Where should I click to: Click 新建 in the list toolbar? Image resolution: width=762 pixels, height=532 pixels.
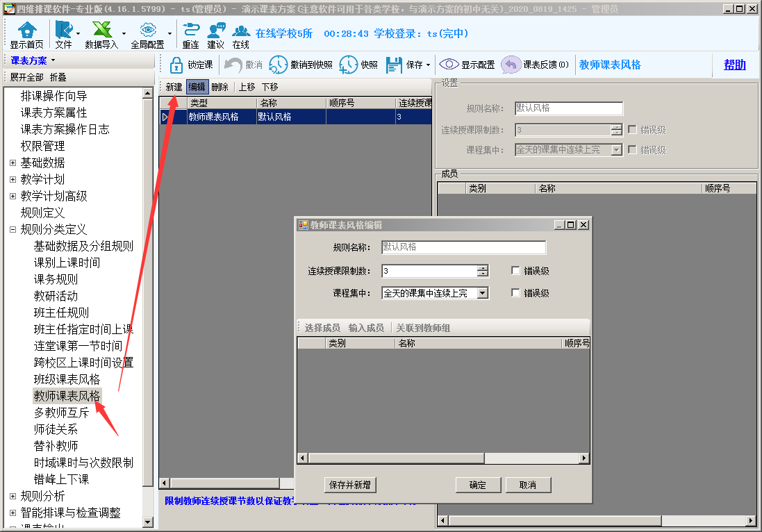[x=174, y=87]
